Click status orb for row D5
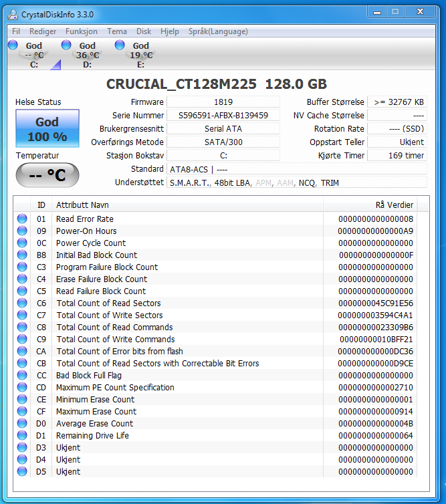 [22, 471]
